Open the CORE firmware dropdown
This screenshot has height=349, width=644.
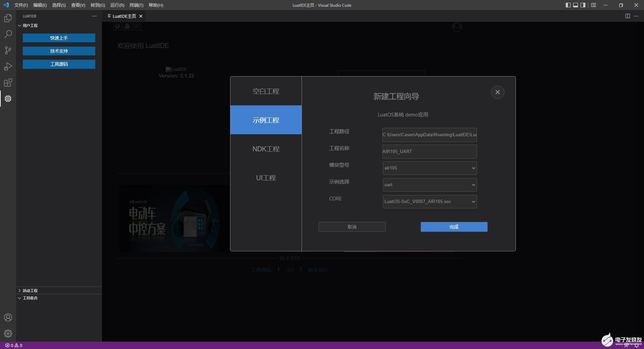(x=430, y=202)
